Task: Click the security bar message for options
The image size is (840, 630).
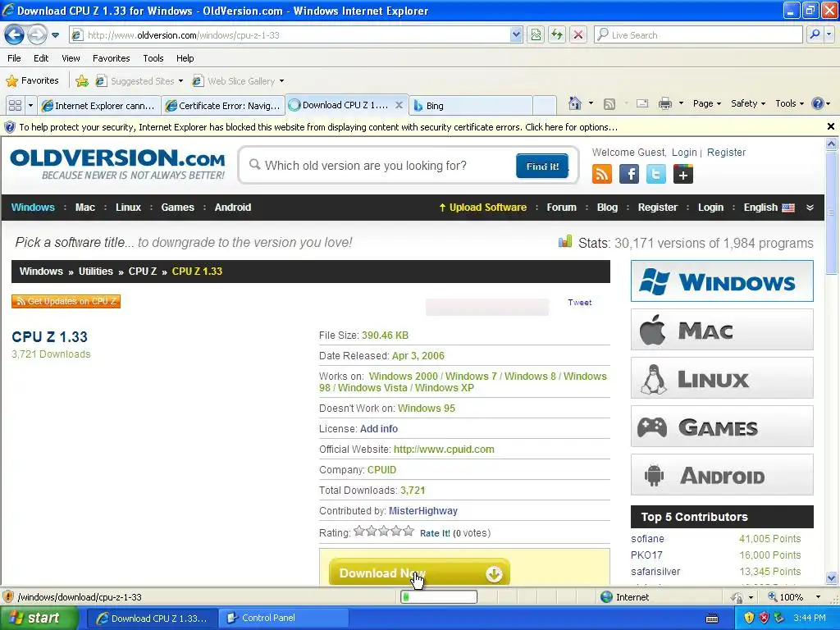Action: coord(318,127)
